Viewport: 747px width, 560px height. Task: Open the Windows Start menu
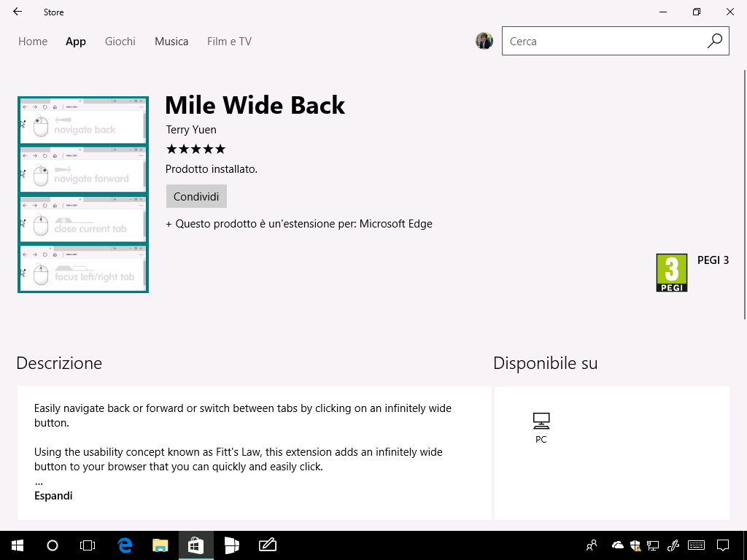18,545
